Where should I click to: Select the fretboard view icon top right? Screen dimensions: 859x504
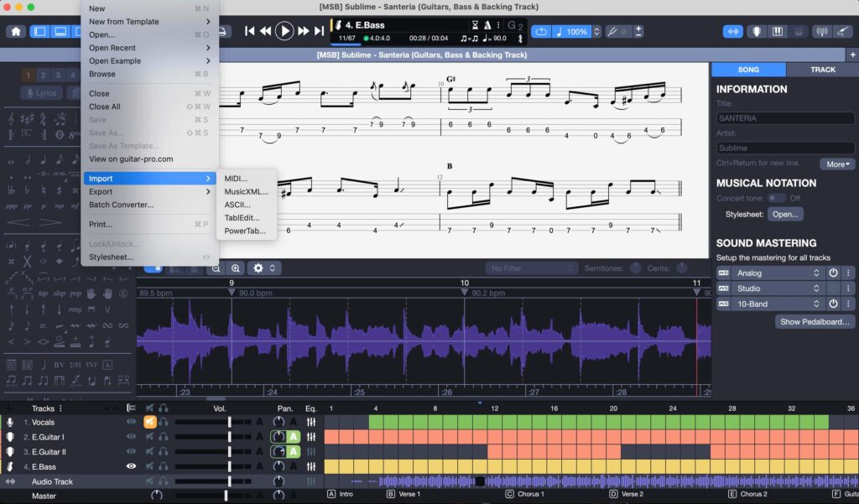756,31
